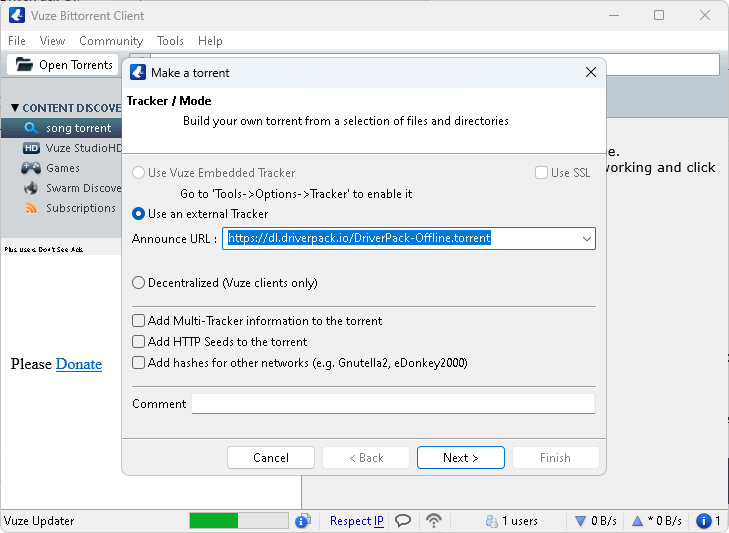Image resolution: width=729 pixels, height=533 pixels.
Task: Select Use Vuze Embedded Tracker radio
Action: point(138,173)
